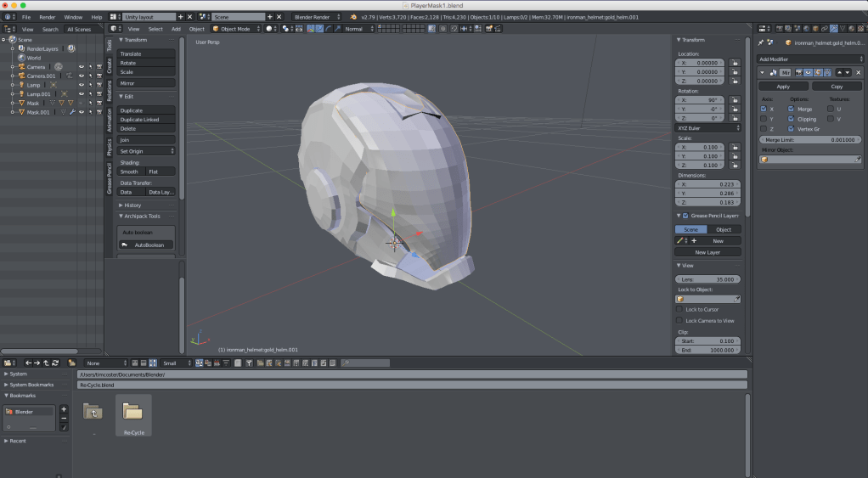Open the Object Mode selector
Screen dimensions: 868x478
234,29
